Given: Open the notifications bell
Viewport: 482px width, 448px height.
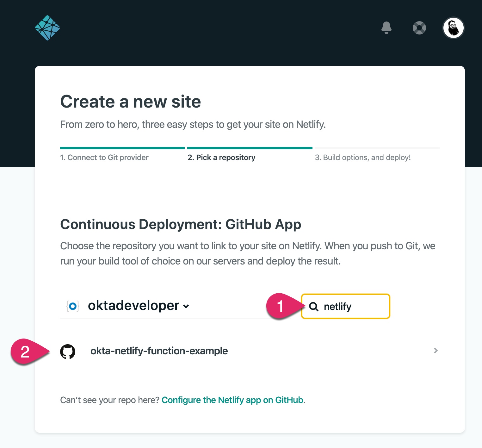Looking at the screenshot, I should (386, 28).
